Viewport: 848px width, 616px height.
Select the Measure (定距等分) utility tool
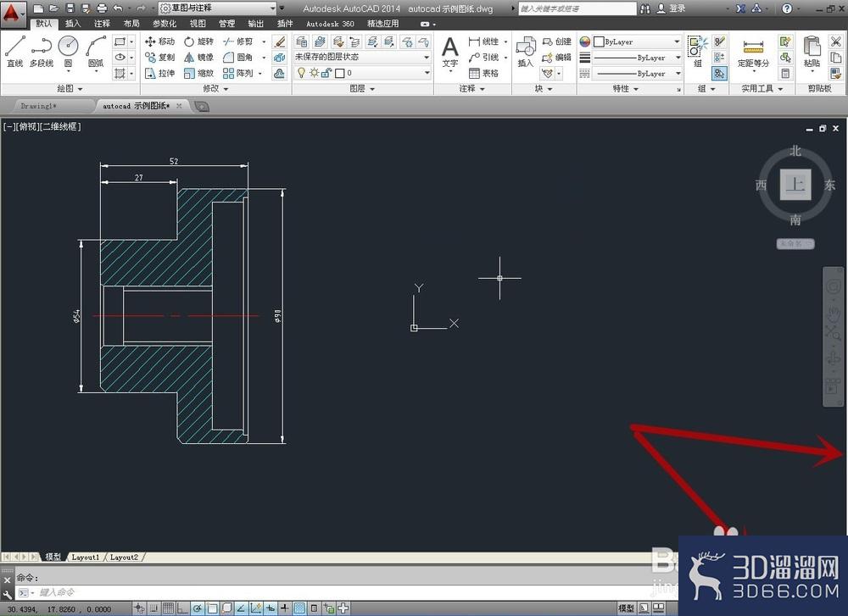click(x=753, y=53)
